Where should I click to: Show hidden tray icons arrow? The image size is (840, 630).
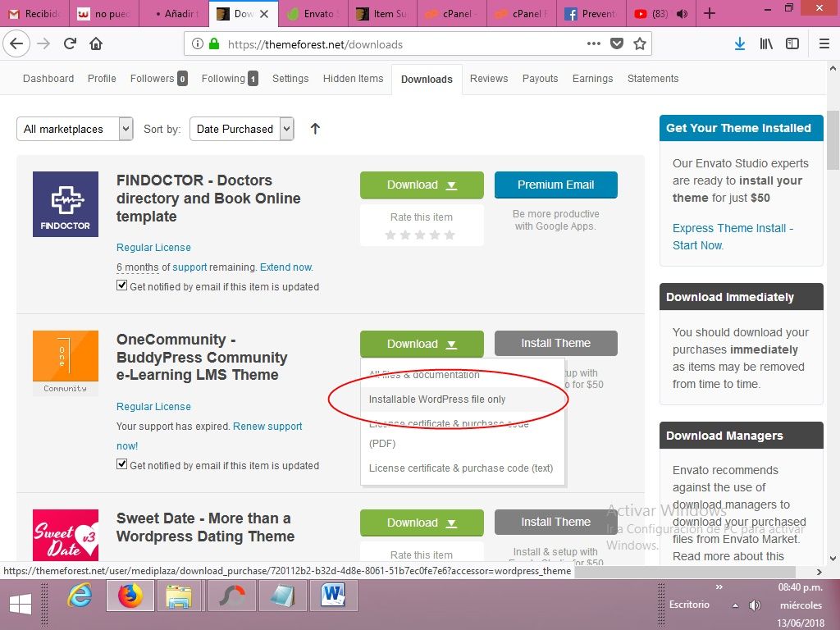(x=736, y=605)
